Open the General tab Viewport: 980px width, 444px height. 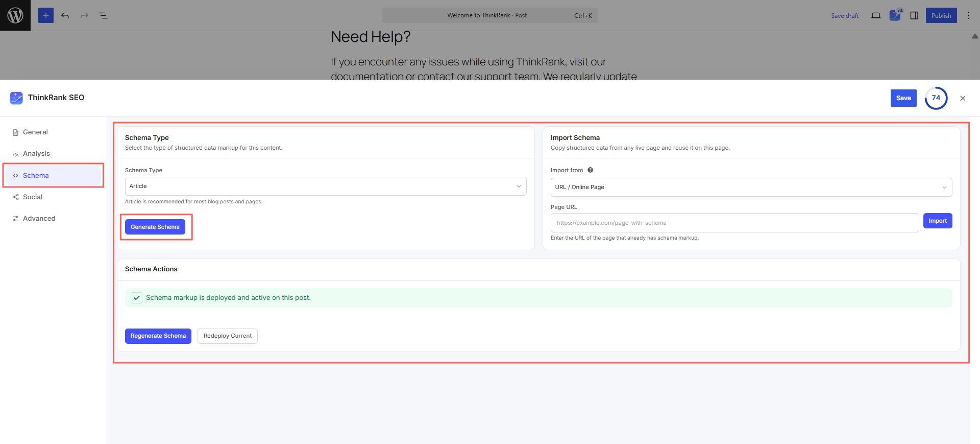pyautogui.click(x=53, y=132)
